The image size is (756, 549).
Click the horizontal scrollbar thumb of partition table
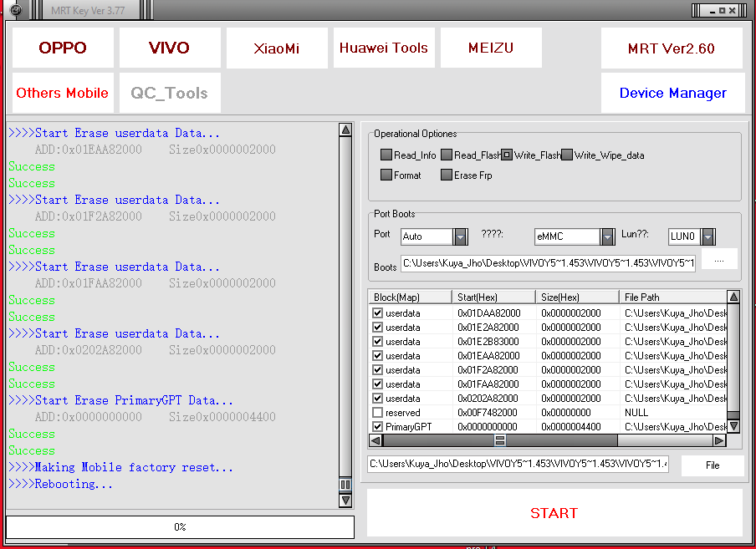[x=500, y=440]
